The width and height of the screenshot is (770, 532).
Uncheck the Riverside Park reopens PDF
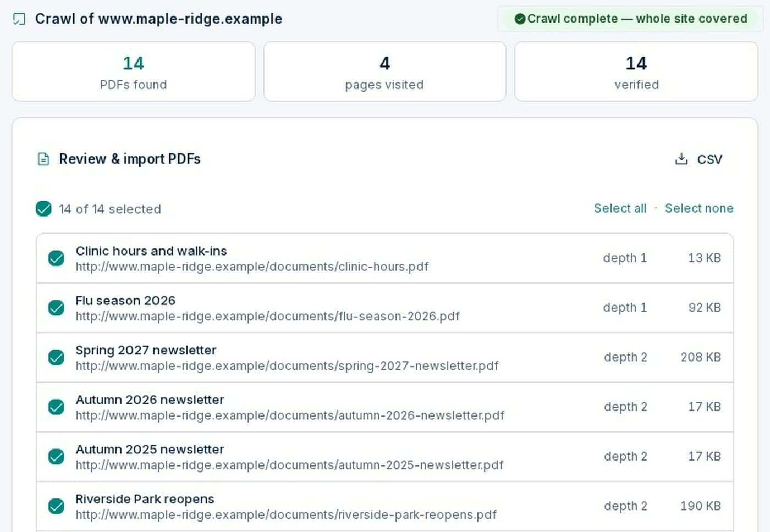pyautogui.click(x=56, y=506)
